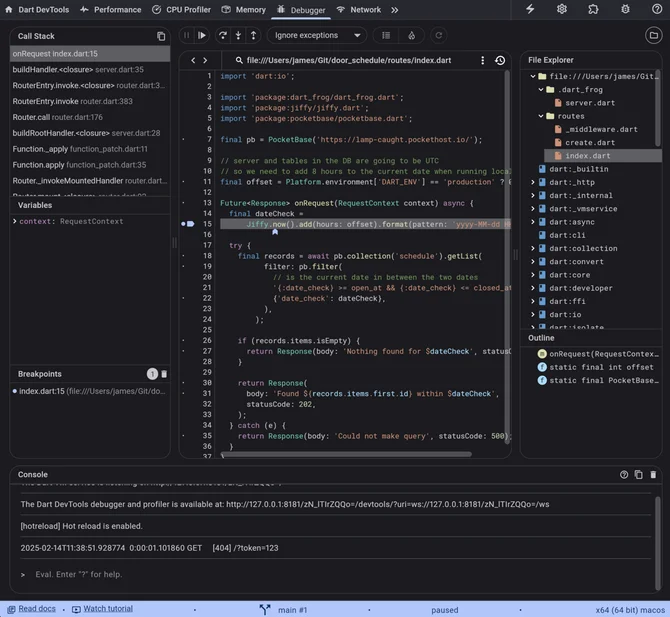Screen dimensions: 670x617
Task: Open the code view kebab menu
Action: pos(482,60)
